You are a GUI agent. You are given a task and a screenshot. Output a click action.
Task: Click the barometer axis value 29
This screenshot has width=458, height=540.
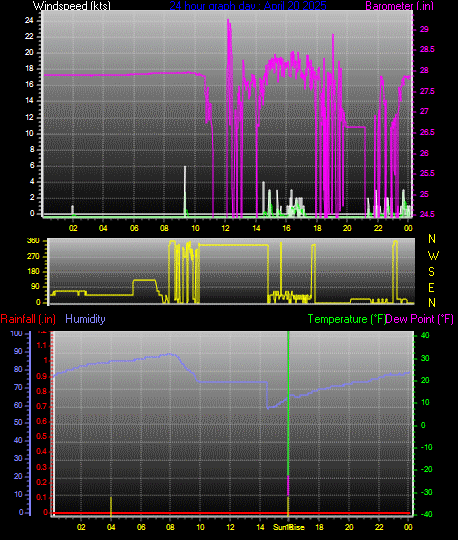pos(424,29)
